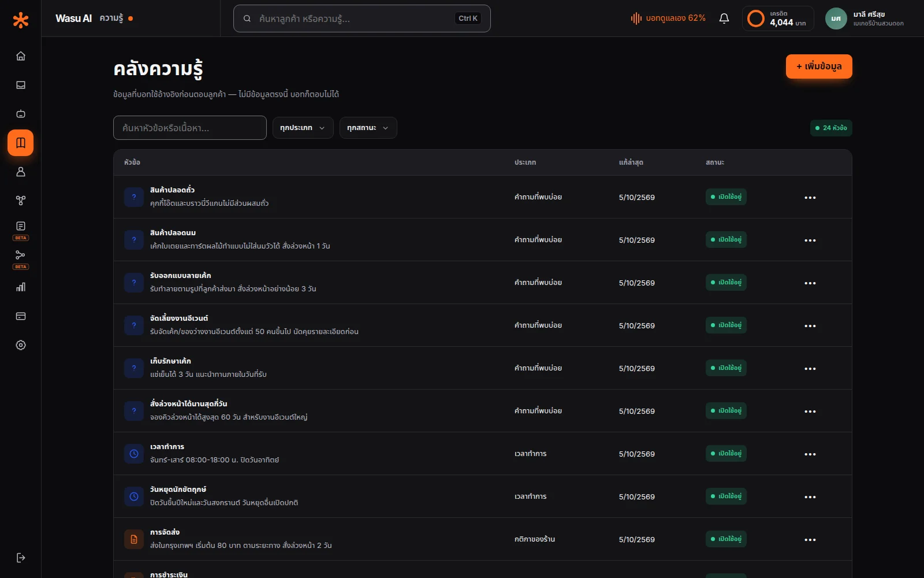Screen dimensions: 924x578
Task: Open three-dot menu for การจัดส่ง row
Action: 810,540
